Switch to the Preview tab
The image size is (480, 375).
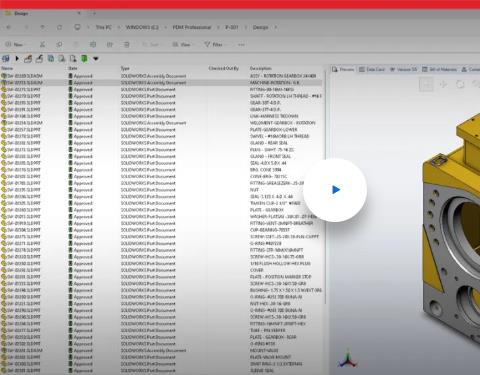pos(343,69)
